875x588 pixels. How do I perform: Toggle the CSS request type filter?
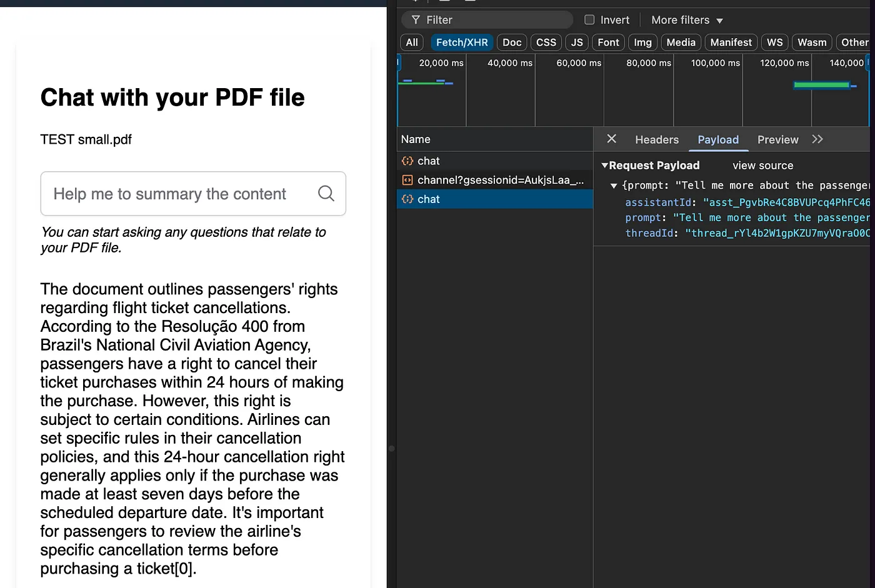(546, 42)
